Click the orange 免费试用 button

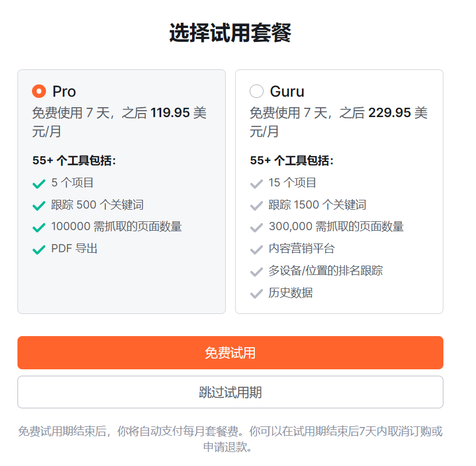(230, 352)
